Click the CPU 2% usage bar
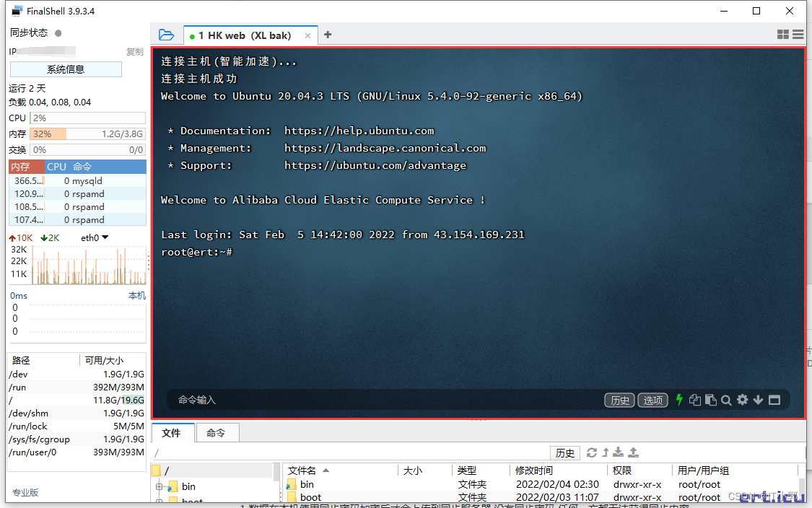Screen dimensions: 812x508 [87, 118]
